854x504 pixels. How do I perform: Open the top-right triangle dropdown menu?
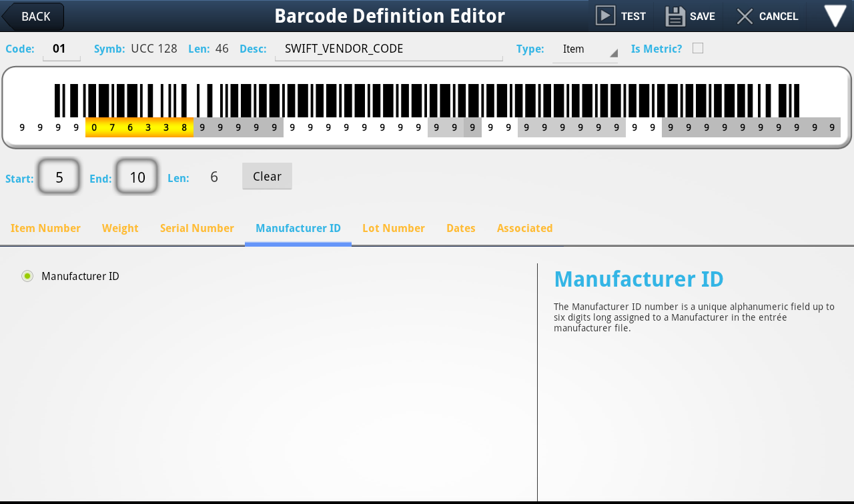835,16
